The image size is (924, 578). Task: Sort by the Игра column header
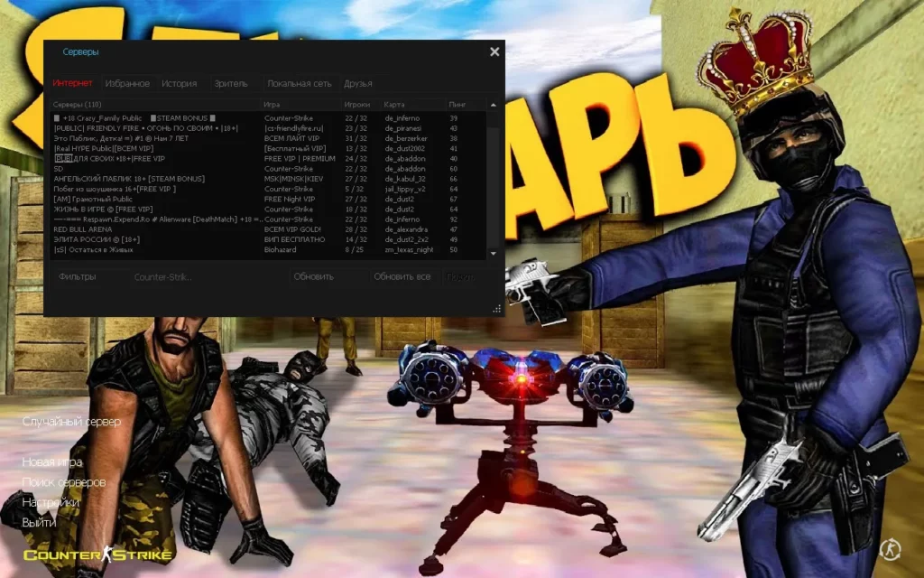[301, 105]
